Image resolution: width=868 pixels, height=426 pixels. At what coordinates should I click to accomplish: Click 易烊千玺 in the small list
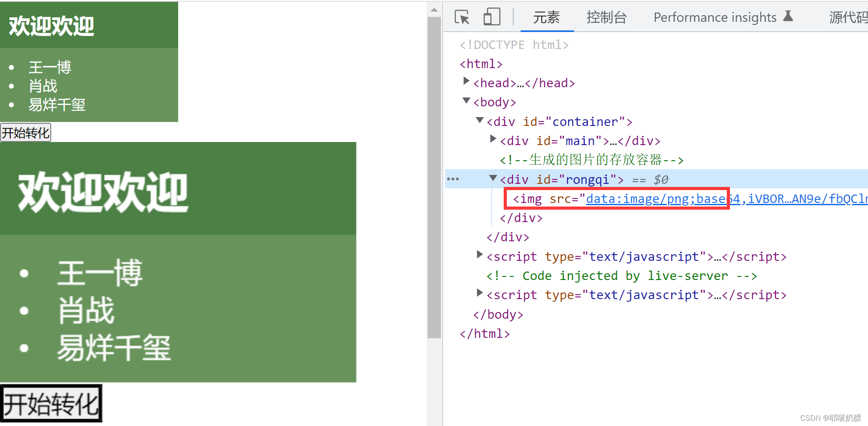57,105
